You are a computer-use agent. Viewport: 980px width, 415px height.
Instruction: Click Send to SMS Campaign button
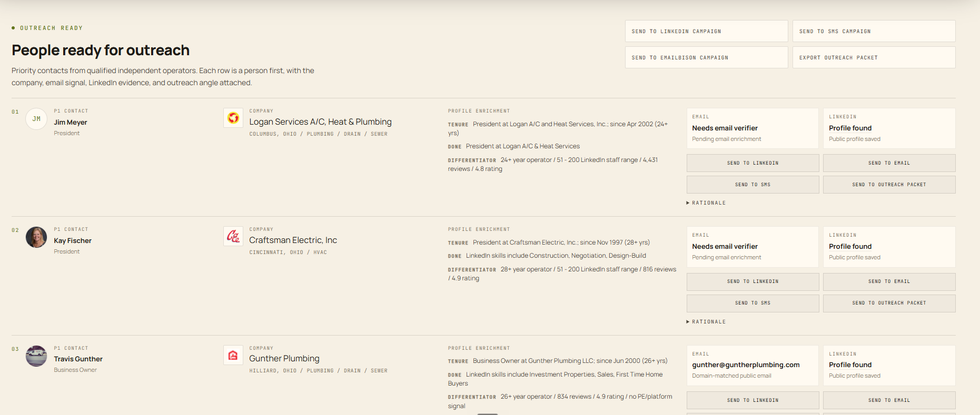coord(874,31)
